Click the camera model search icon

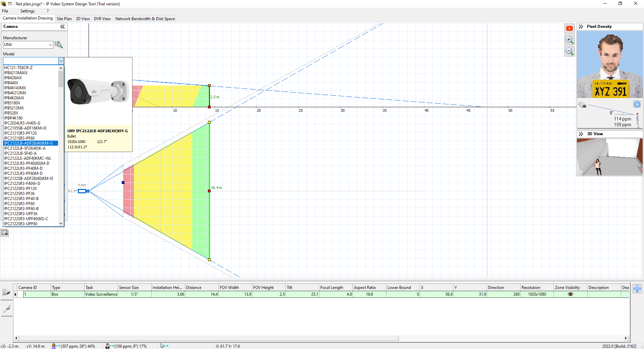(59, 45)
